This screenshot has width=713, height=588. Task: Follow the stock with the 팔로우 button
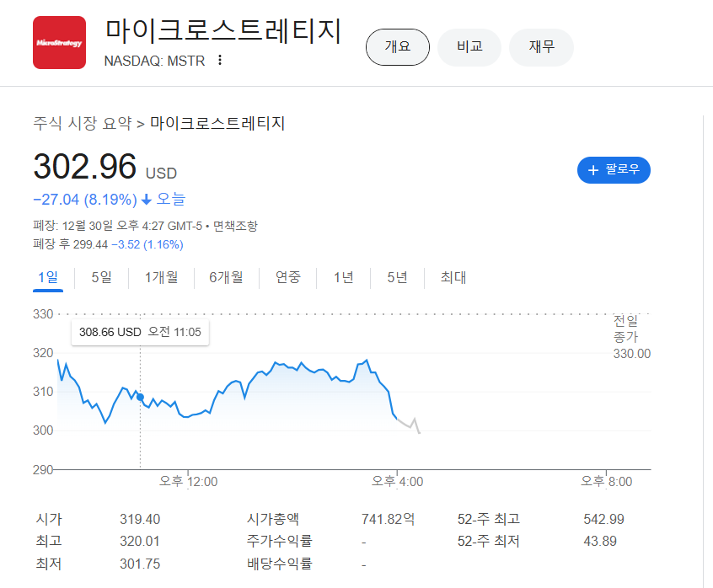point(614,170)
